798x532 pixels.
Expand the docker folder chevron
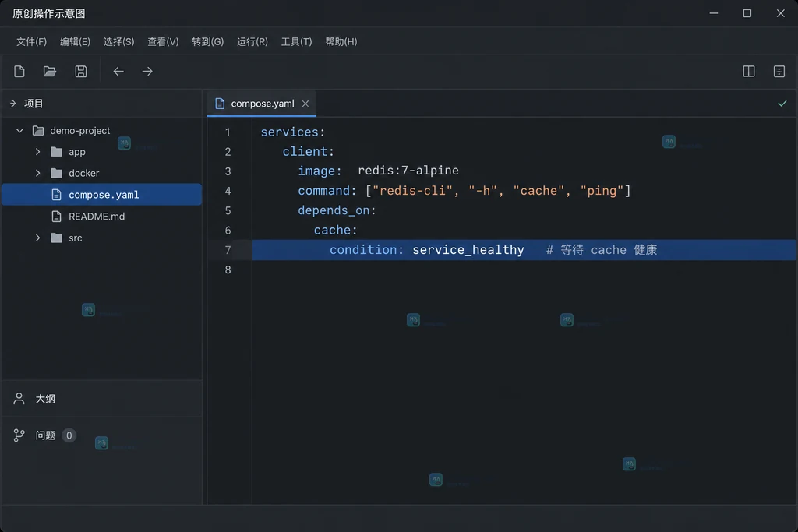[37, 174]
